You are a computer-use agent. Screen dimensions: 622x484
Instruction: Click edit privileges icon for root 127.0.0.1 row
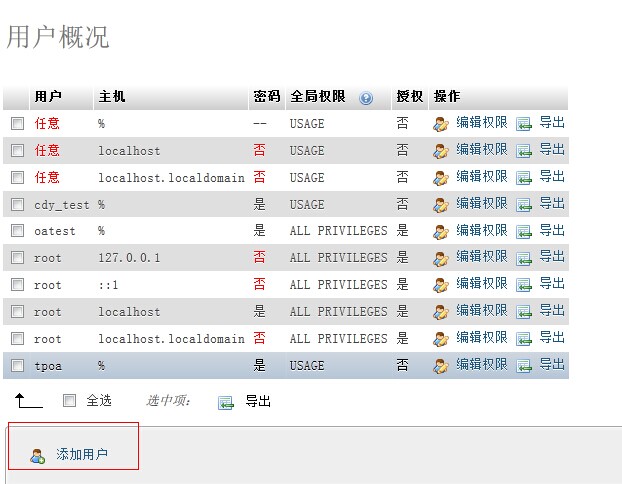coord(440,259)
